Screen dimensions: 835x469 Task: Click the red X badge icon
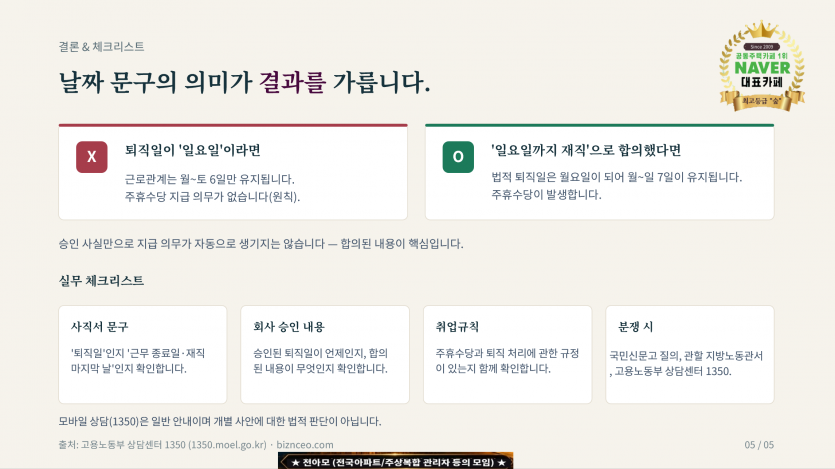pos(92,157)
